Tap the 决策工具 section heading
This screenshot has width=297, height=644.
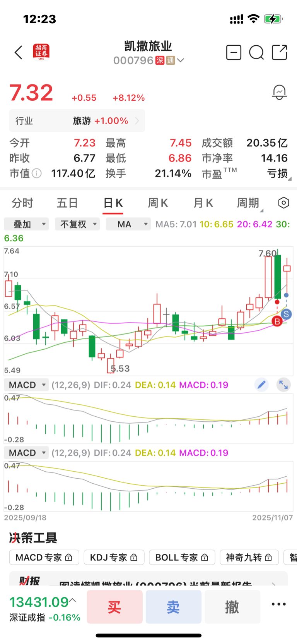[x=33, y=538]
